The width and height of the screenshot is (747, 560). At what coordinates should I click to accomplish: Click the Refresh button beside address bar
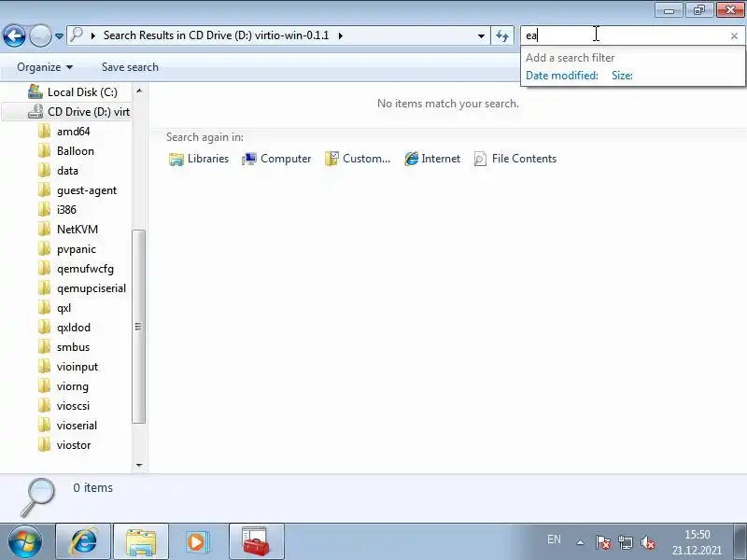pos(502,35)
